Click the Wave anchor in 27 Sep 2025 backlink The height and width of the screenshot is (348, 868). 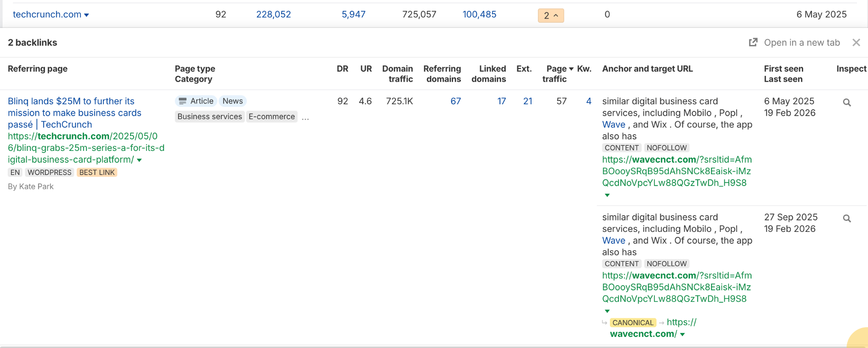pos(614,241)
